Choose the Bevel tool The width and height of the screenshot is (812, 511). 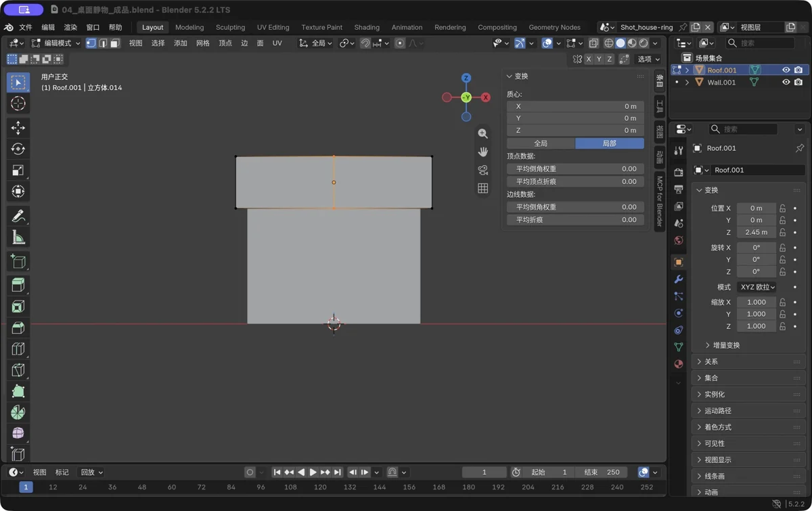click(x=18, y=328)
